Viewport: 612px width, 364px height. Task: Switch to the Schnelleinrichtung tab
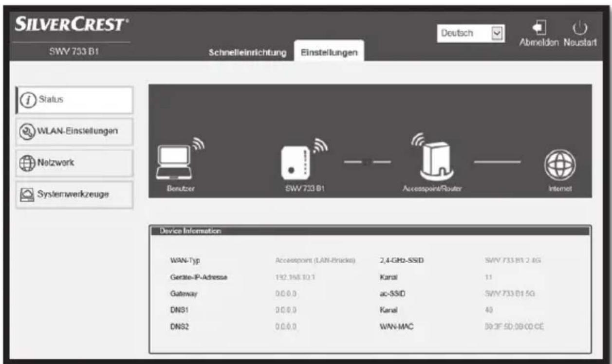pyautogui.click(x=248, y=52)
